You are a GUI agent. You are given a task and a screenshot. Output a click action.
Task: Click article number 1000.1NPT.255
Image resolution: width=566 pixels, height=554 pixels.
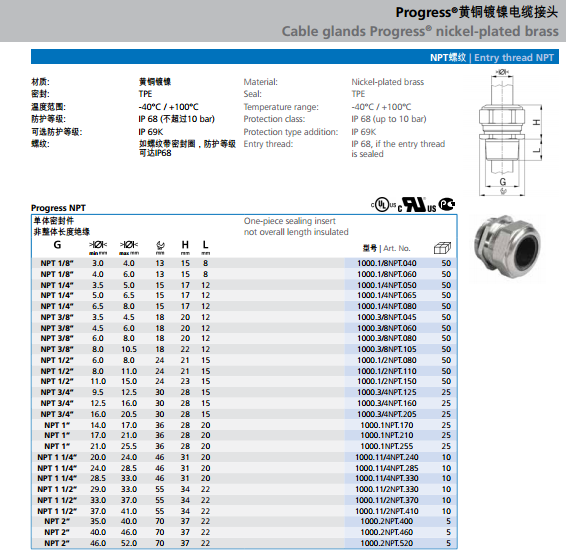pyautogui.click(x=387, y=446)
